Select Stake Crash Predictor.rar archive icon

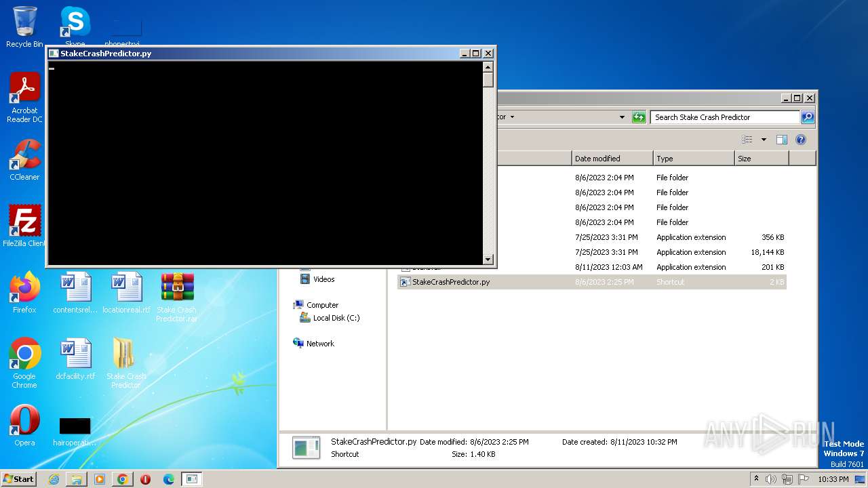(176, 296)
